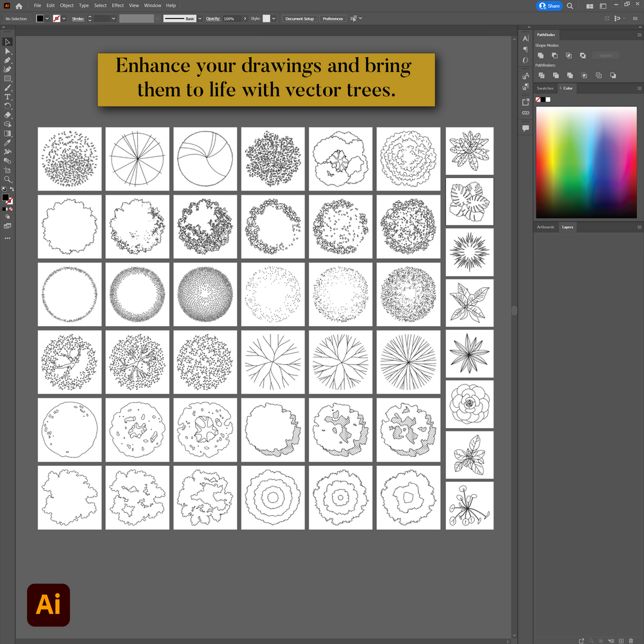Pick a color from the Color panel spectrum
644x644 pixels.
coord(586,160)
